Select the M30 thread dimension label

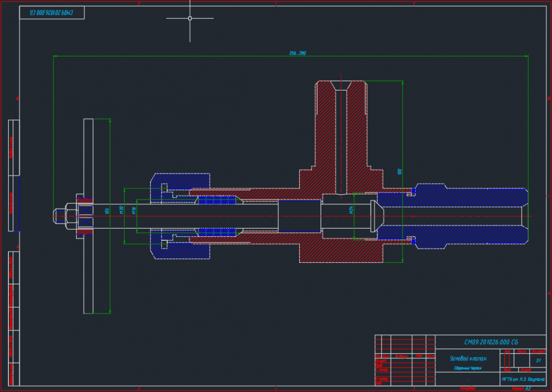coord(121,209)
